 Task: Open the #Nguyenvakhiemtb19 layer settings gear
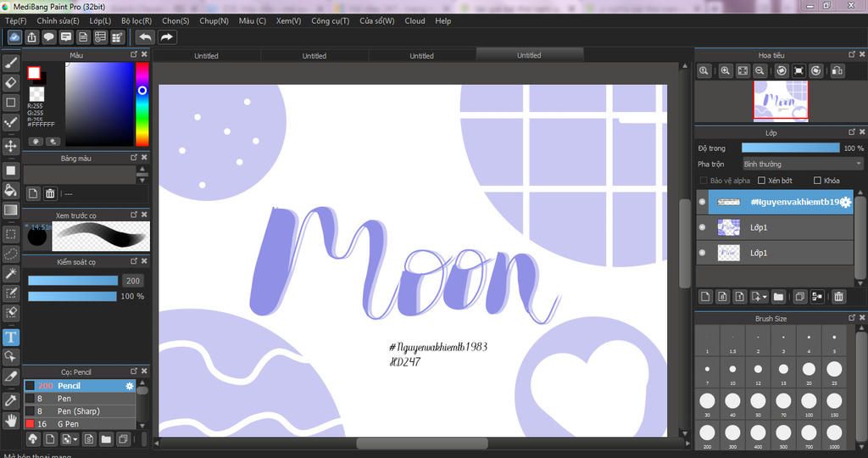[x=846, y=202]
